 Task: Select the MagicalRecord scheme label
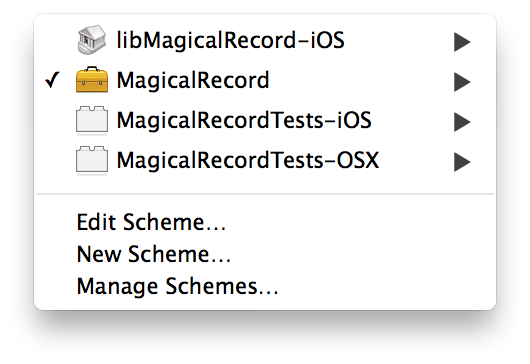193,81
